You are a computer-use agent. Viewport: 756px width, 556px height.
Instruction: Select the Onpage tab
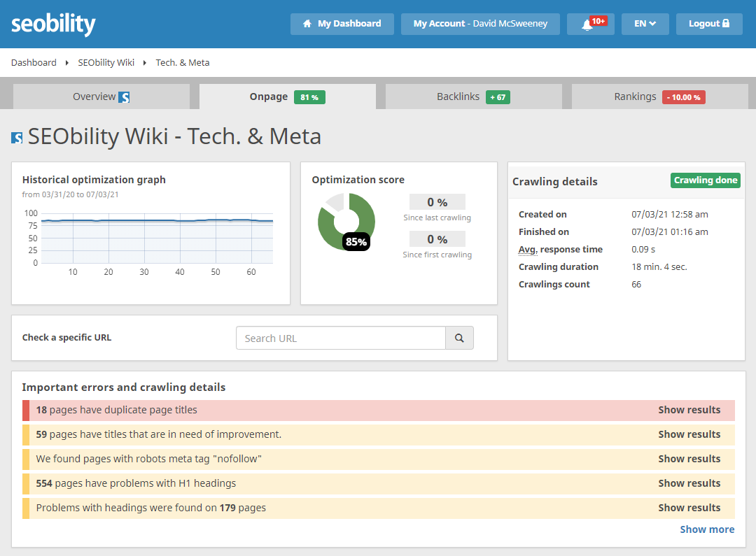click(287, 97)
